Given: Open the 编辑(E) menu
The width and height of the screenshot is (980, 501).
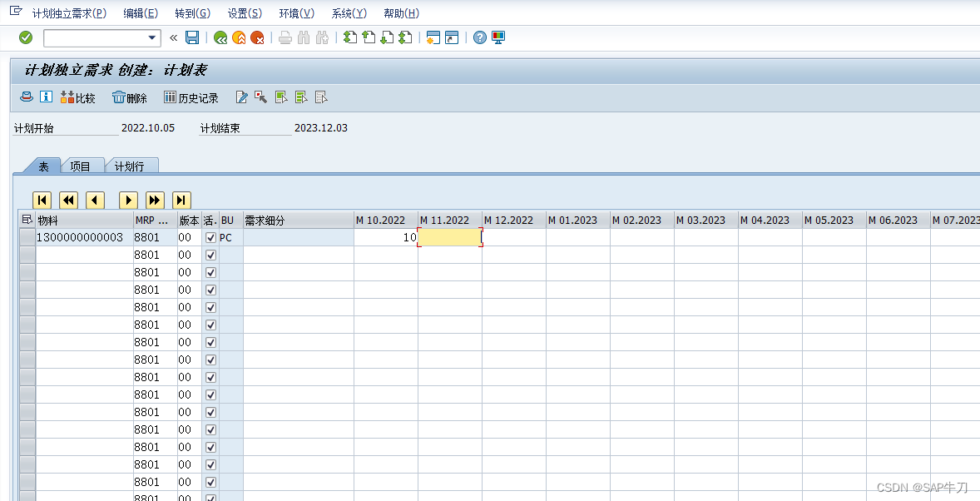Looking at the screenshot, I should [141, 13].
